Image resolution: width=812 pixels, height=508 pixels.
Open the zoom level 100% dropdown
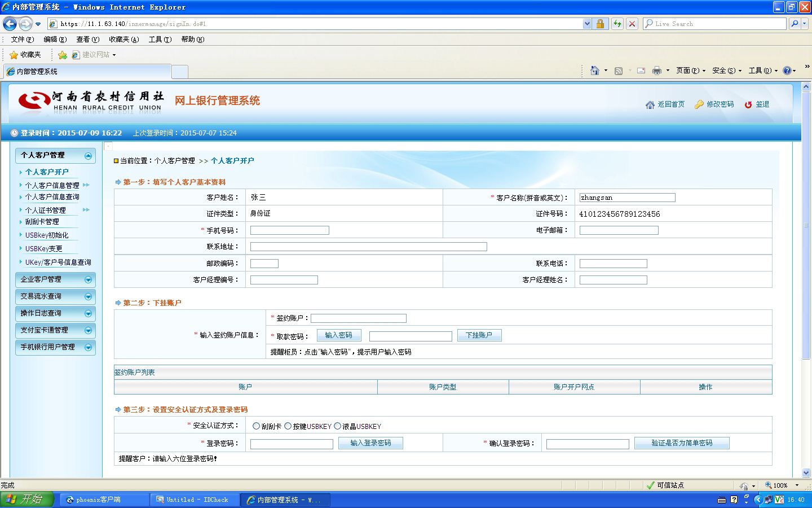pyautogui.click(x=797, y=485)
